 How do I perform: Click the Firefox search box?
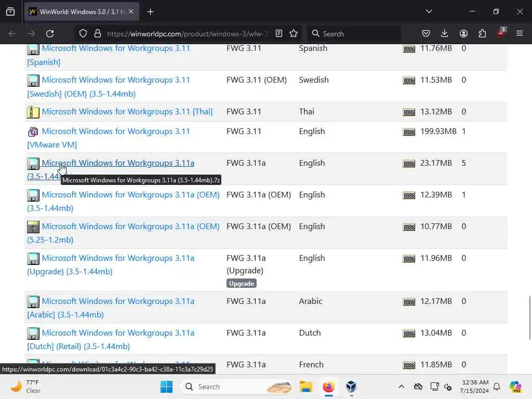354,34
